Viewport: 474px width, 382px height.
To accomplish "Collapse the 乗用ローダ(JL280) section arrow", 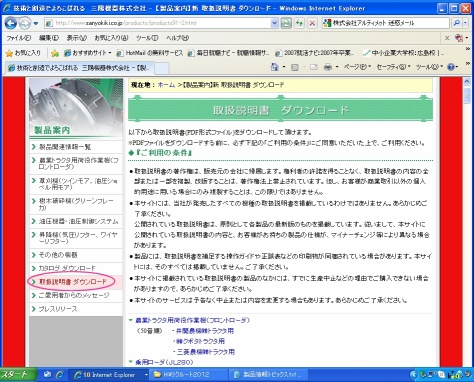I will (131, 362).
